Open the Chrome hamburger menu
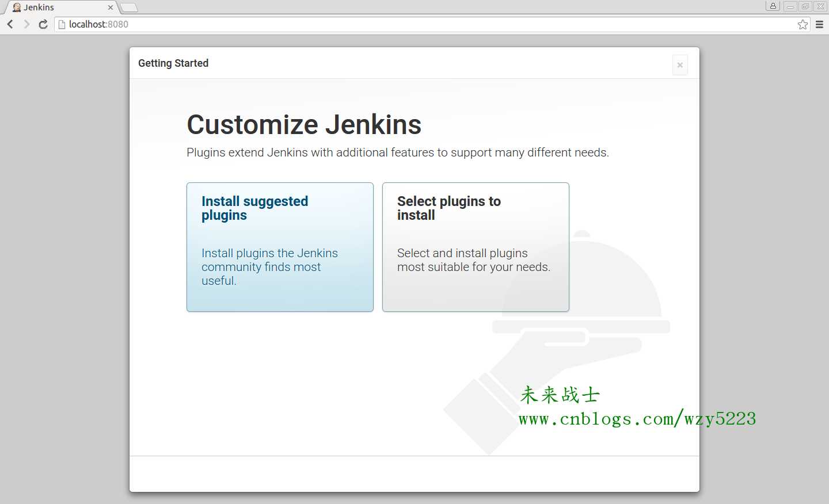The height and width of the screenshot is (504, 829). [819, 24]
